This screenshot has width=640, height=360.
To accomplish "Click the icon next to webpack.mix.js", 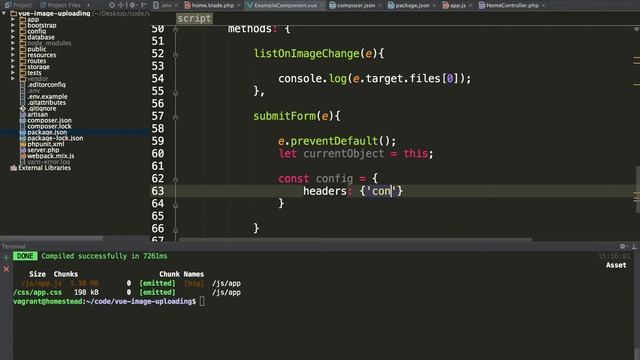I will point(23,156).
